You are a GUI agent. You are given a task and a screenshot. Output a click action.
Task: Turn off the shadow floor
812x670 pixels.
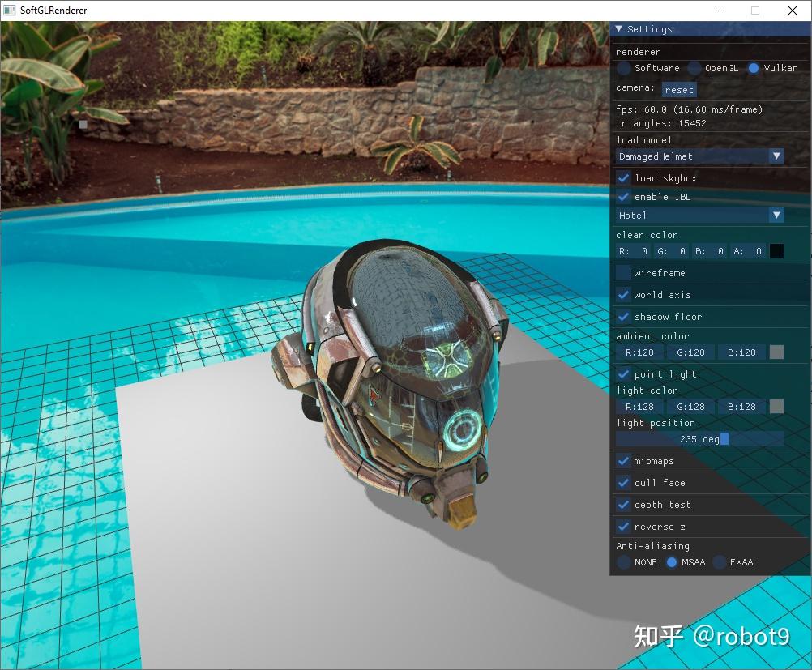622,317
